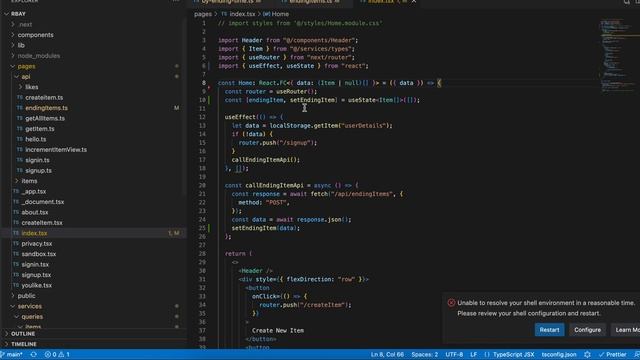Click the Synchronize Changes status icon
Image resolution: width=640 pixels, height=360 pixels.
[x=33, y=354]
